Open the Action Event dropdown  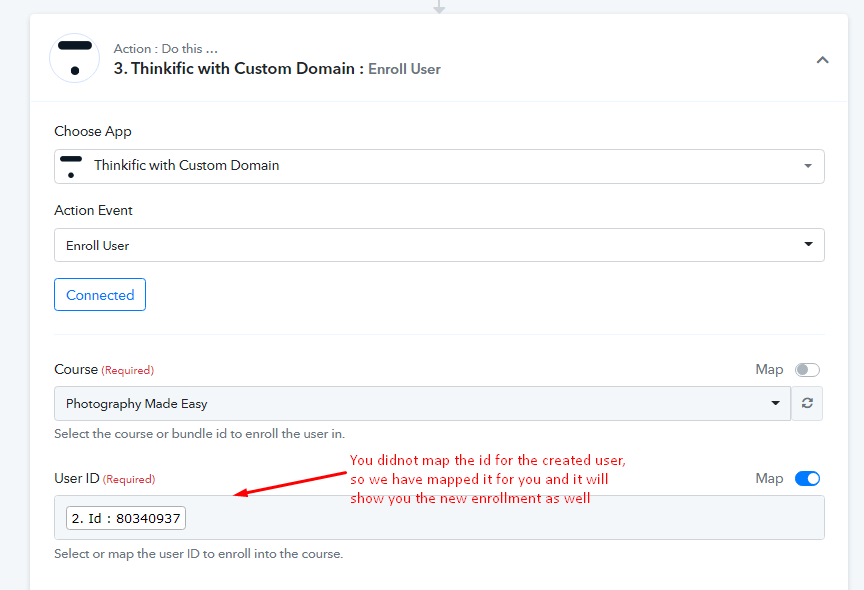click(x=439, y=245)
